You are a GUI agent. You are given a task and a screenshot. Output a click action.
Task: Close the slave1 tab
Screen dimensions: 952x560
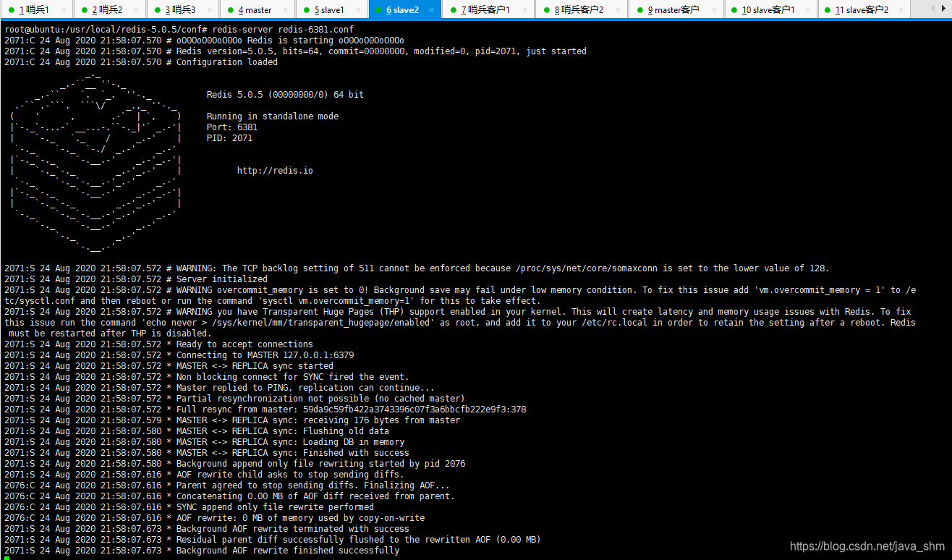point(358,10)
